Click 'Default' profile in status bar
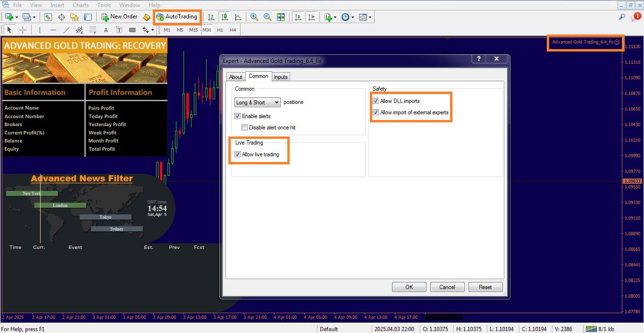644x333 pixels. pos(329,329)
